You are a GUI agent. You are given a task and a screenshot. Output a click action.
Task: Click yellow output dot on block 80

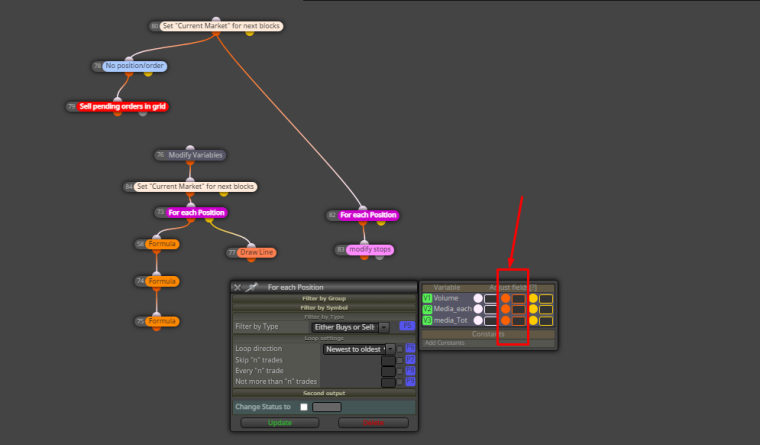click(250, 33)
